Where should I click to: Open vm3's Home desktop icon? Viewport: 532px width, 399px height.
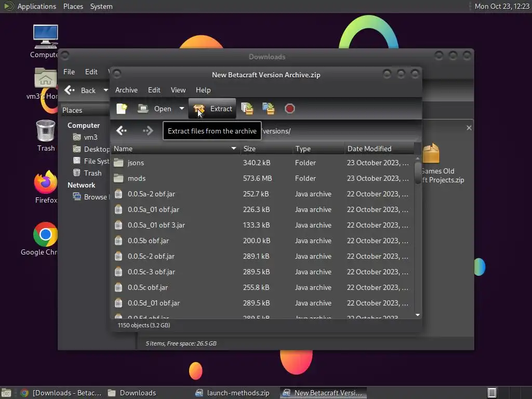coord(46,78)
